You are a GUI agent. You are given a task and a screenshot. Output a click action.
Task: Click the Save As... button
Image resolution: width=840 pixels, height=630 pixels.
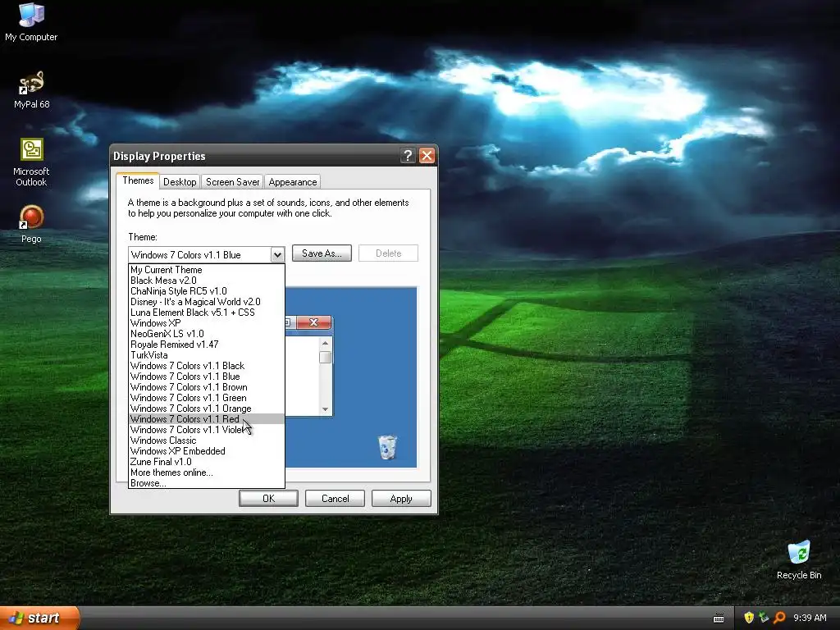click(322, 253)
